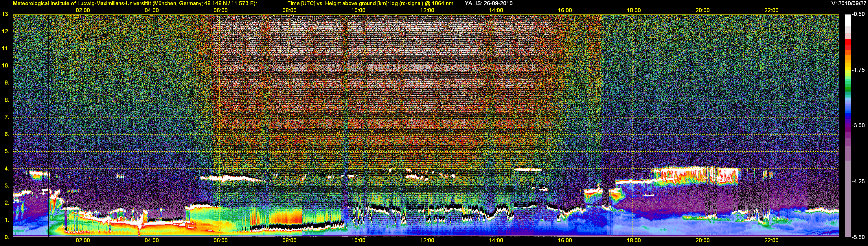Viewport: 868px width, 246px height.
Task: Click the 16:00 label on the bottom time axis
Action: click(565, 240)
